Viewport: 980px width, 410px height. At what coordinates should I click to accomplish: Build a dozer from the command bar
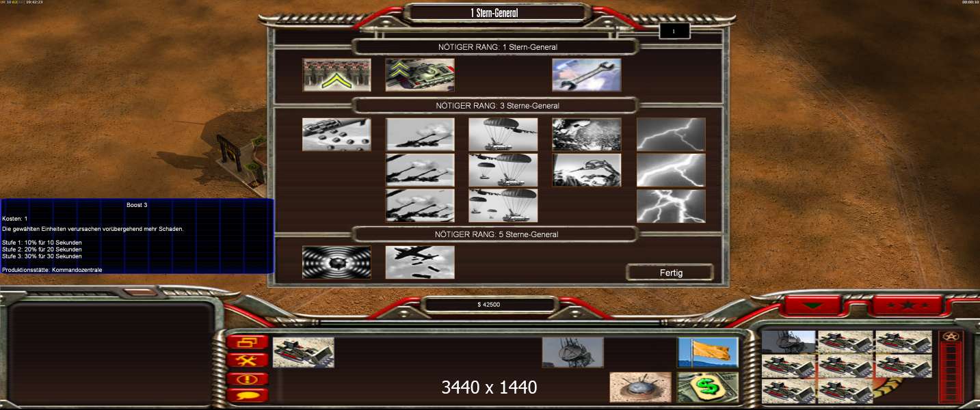click(x=304, y=352)
